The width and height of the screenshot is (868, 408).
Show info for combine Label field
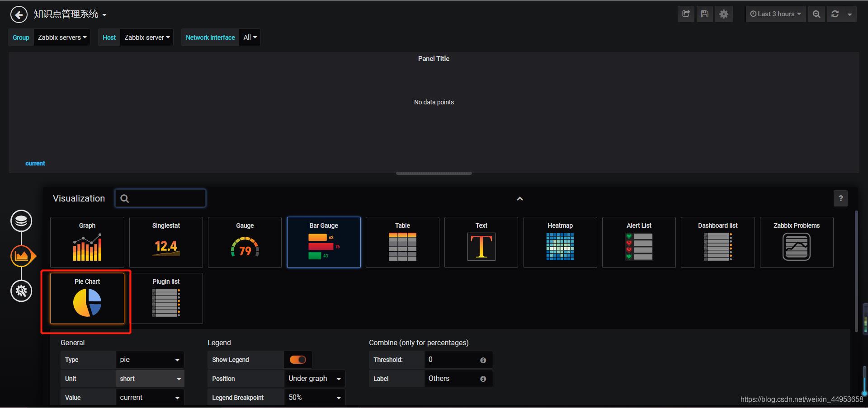[483, 379]
